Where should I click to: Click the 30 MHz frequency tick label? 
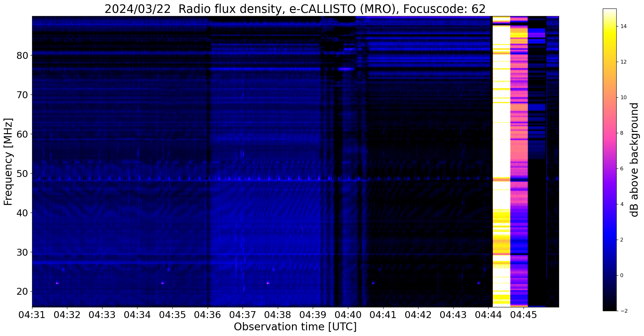[x=23, y=252]
